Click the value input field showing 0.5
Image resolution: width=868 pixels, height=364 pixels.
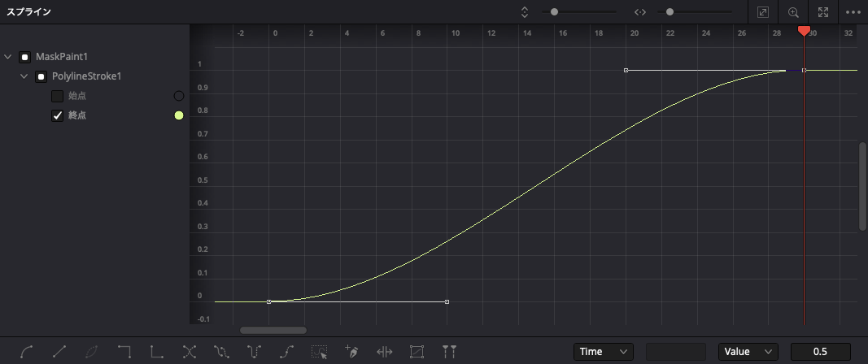pos(820,351)
